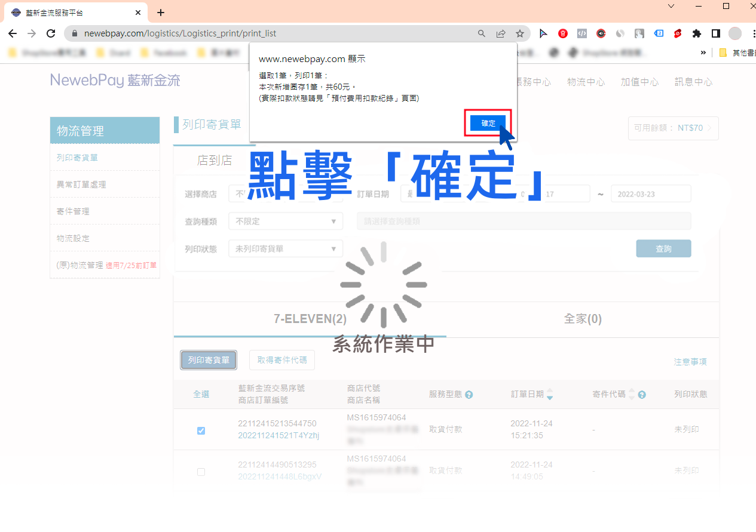Open 加值中心 in the top navigation
Image resolution: width=756 pixels, height=532 pixels.
tap(639, 82)
